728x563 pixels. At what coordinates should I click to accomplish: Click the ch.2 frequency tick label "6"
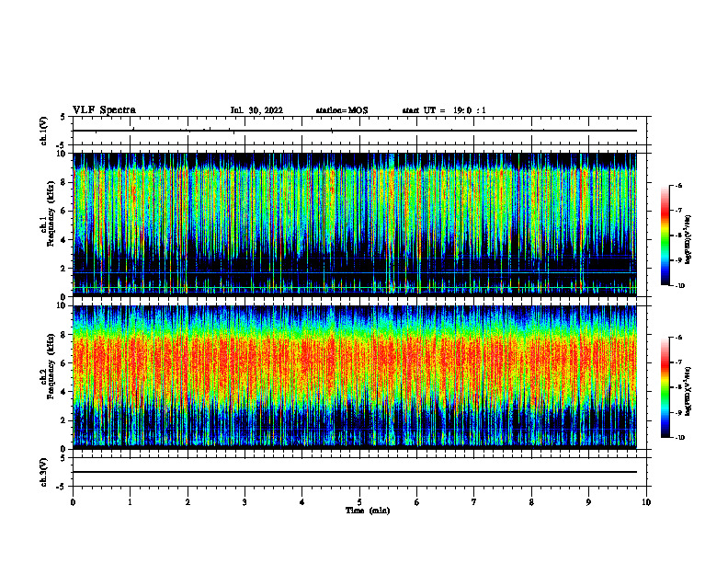pyautogui.click(x=63, y=363)
